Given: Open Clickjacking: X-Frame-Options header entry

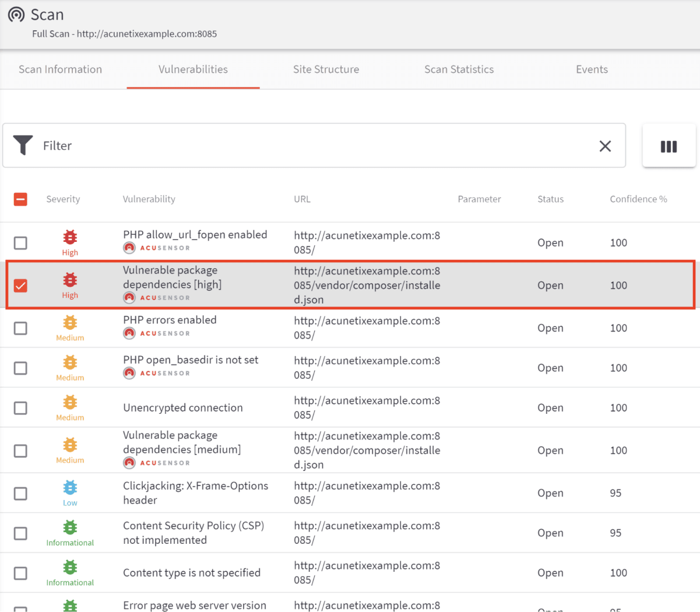Looking at the screenshot, I should click(195, 493).
